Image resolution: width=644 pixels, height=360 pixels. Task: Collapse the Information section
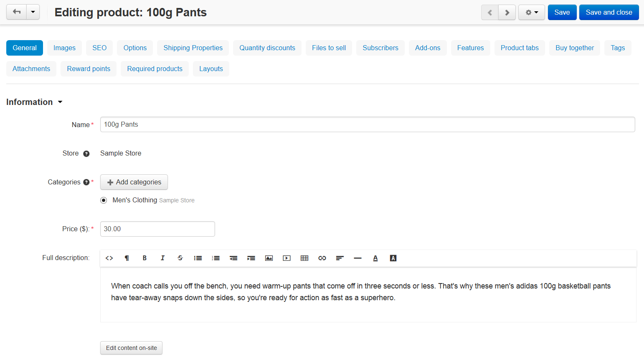(34, 102)
